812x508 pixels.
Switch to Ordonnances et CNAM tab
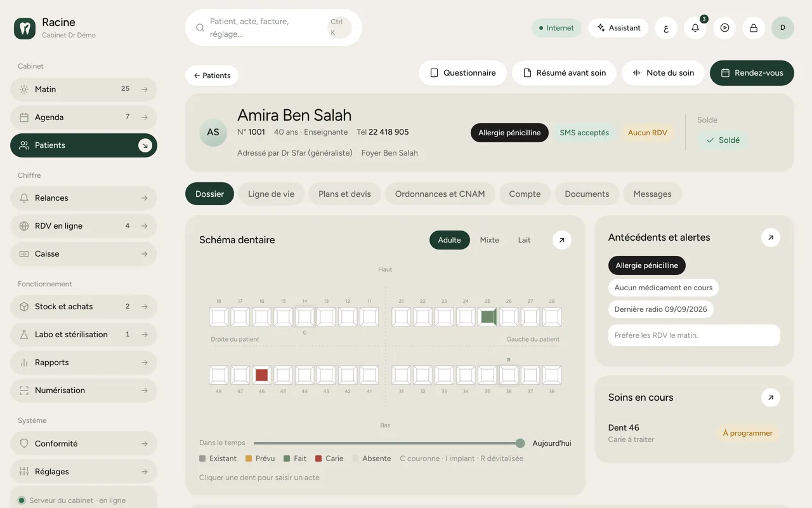tap(440, 194)
